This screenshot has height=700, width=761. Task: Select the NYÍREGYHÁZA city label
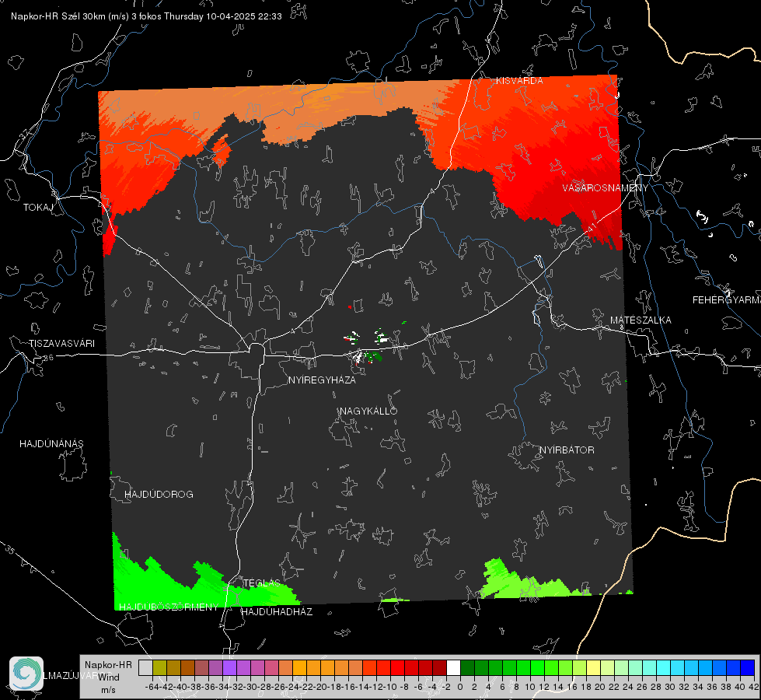tap(322, 380)
